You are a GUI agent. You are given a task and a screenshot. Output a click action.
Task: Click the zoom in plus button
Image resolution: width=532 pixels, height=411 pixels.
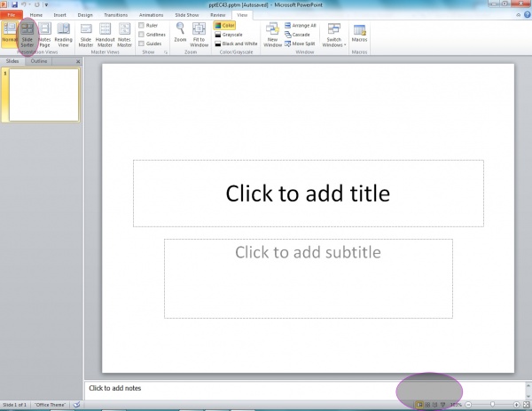[x=516, y=405]
